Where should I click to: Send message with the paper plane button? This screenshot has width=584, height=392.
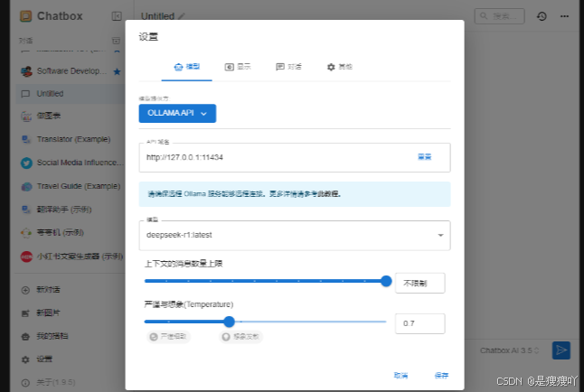(560, 350)
